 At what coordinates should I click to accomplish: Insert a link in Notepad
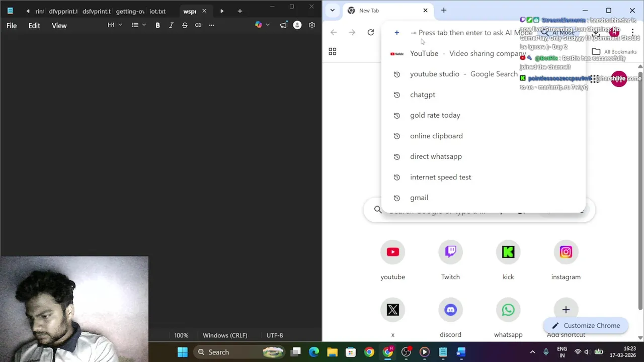pyautogui.click(x=198, y=25)
